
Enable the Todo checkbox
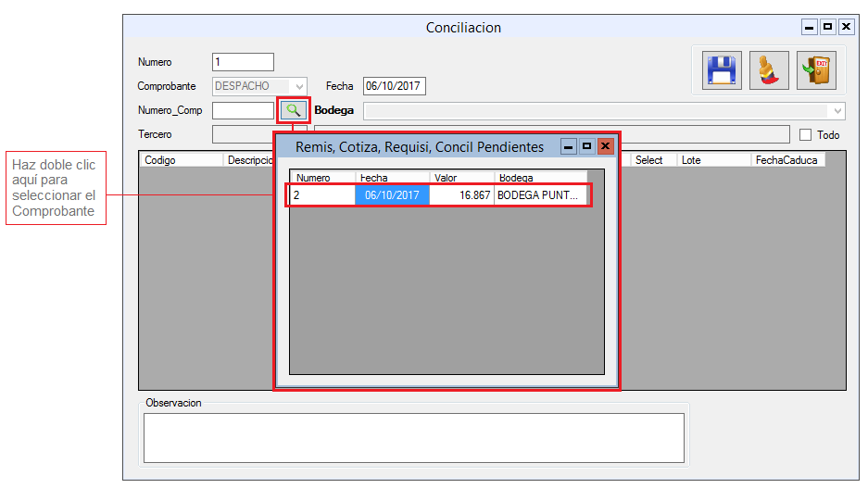pyautogui.click(x=805, y=135)
